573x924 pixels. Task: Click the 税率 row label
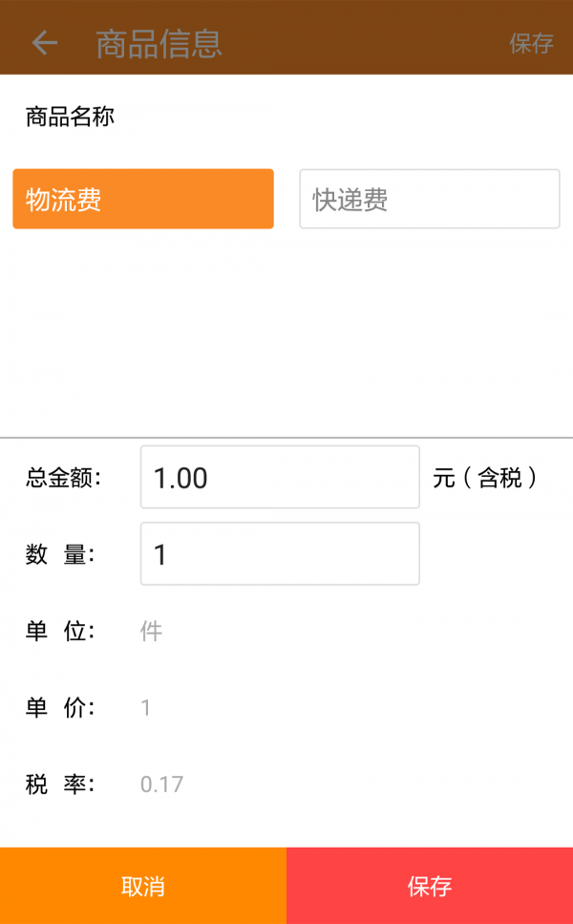[60, 784]
